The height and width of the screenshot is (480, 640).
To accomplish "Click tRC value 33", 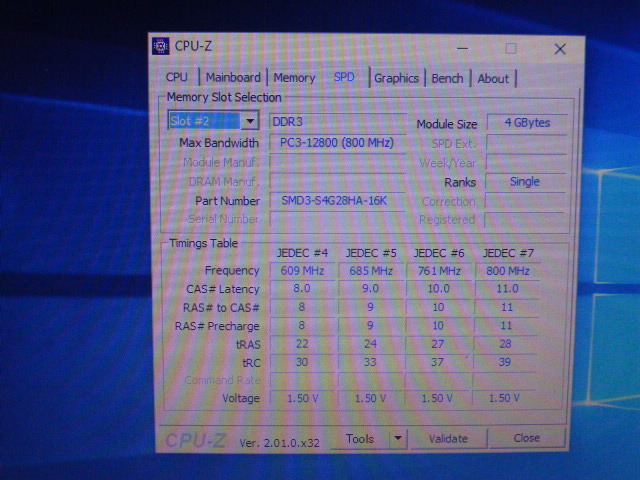I will (x=370, y=362).
